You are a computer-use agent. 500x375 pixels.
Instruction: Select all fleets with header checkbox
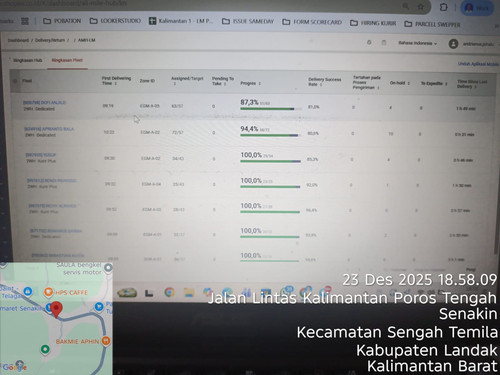click(x=15, y=81)
